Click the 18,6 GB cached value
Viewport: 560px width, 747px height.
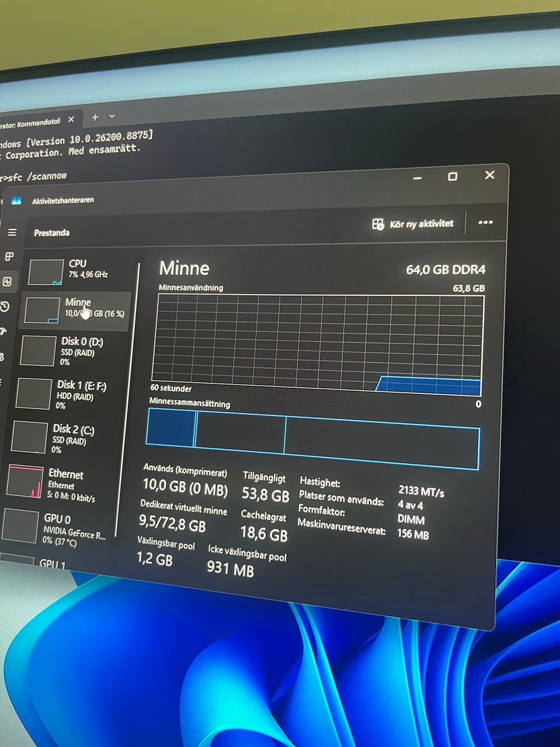(264, 533)
